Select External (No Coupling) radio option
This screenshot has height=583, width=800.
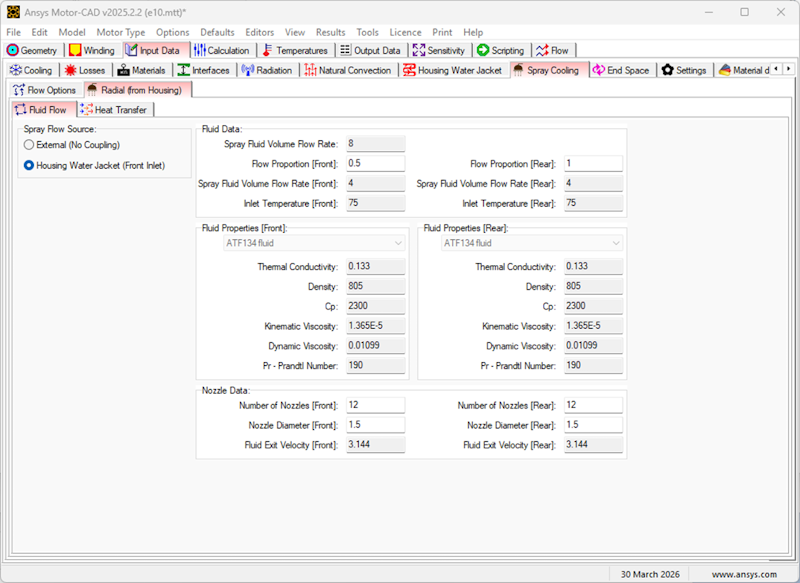(x=29, y=145)
